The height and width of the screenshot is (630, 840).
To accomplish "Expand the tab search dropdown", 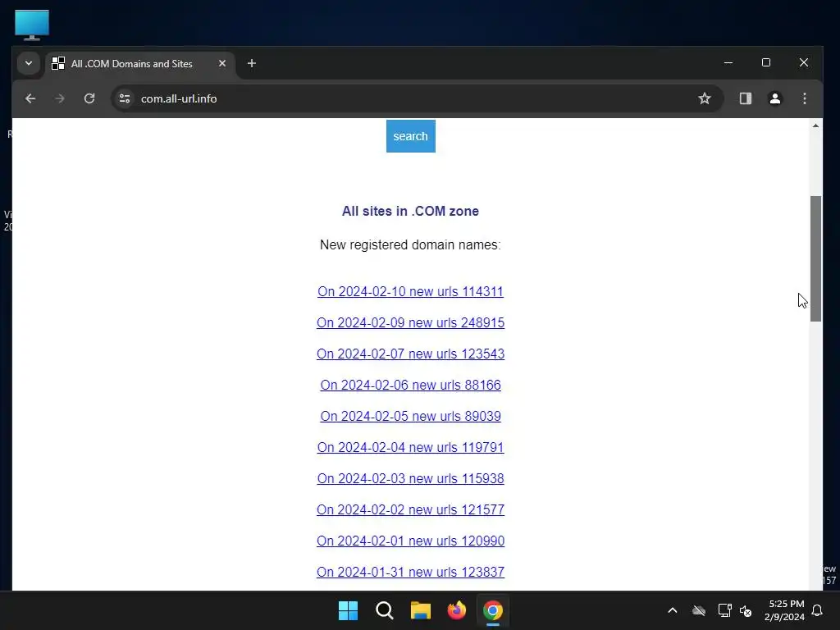I will click(29, 63).
